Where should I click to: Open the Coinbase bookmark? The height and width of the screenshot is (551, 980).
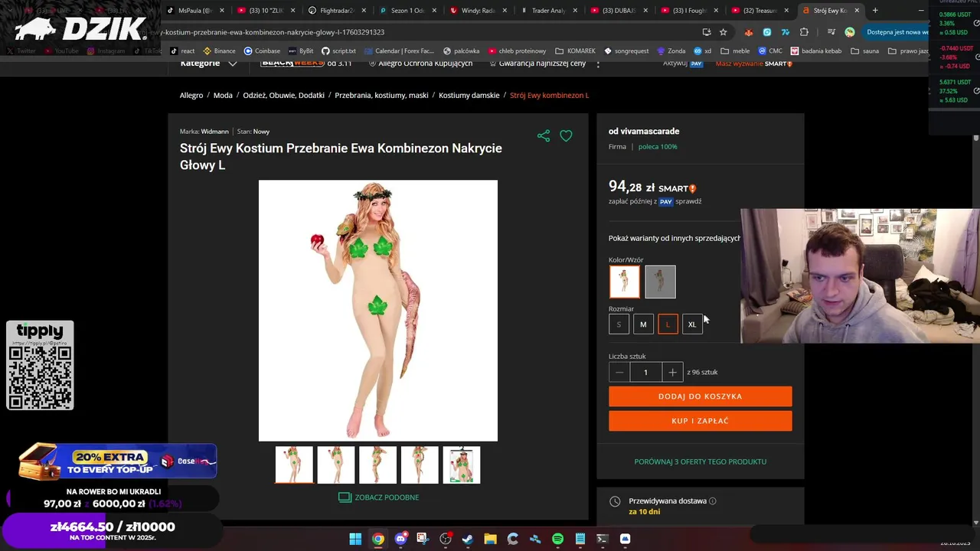click(262, 51)
